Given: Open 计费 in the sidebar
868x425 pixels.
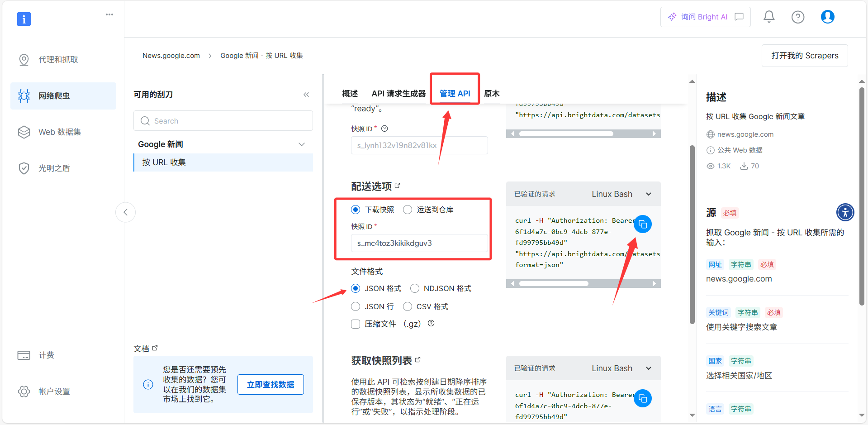Looking at the screenshot, I should pos(63,355).
